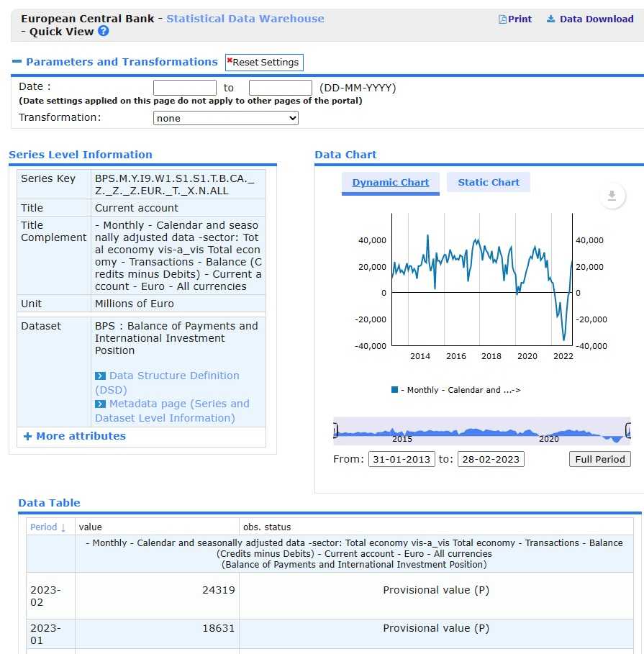Expand the More attributes section
This screenshot has height=654, width=644.
click(74, 436)
